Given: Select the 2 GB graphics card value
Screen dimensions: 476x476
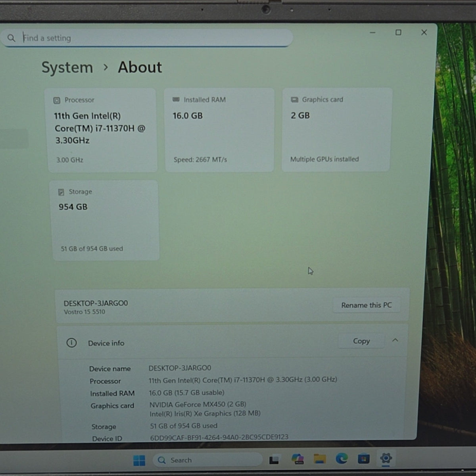Looking at the screenshot, I should pyautogui.click(x=300, y=115).
